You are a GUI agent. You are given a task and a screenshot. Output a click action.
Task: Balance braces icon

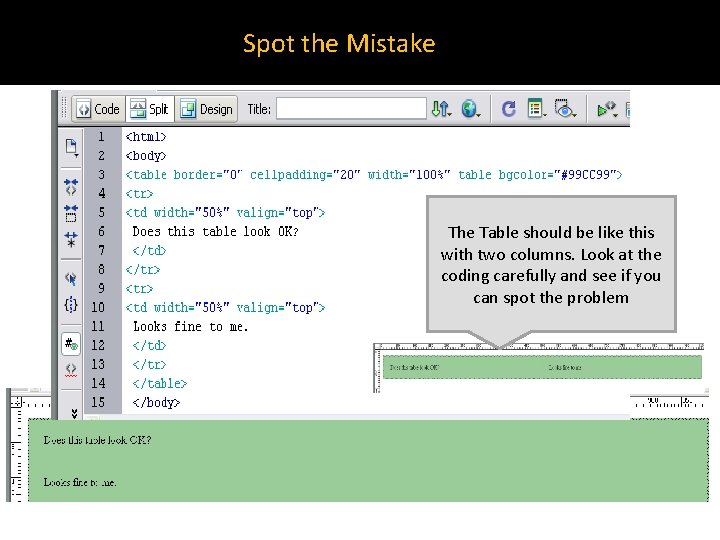[71, 304]
